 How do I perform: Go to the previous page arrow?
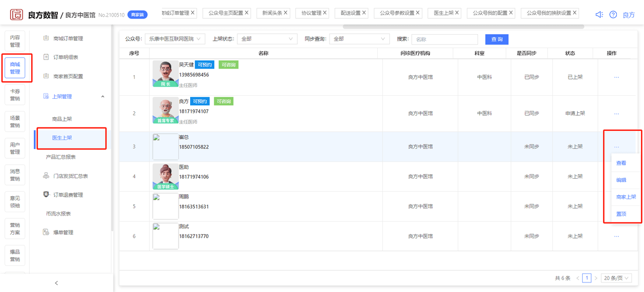(578, 278)
